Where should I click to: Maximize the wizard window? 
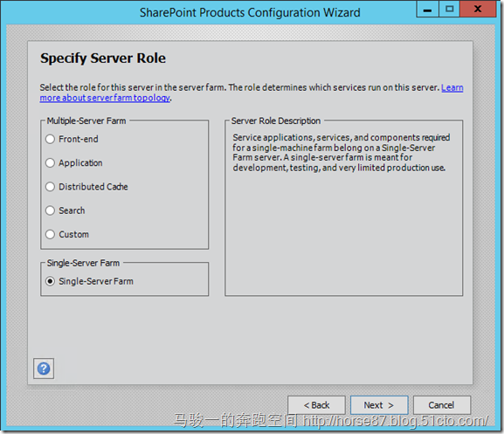click(449, 9)
